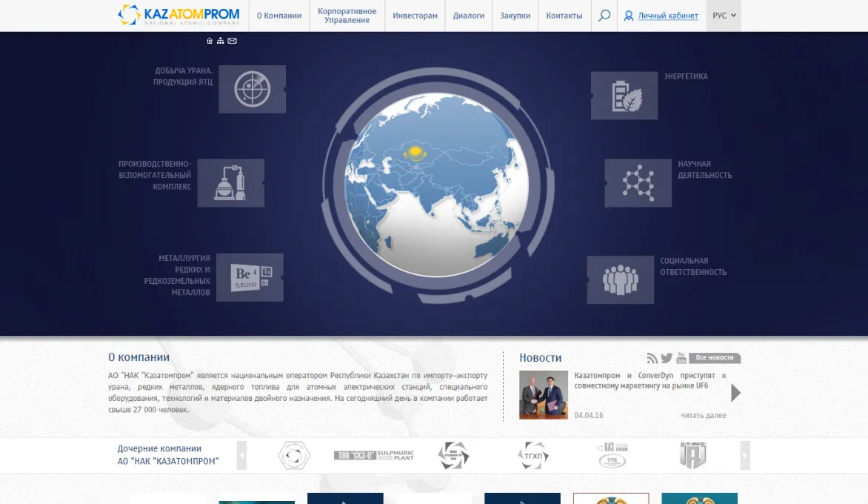This screenshot has height=504, width=868.
Task: Click the user profile icon beside Личный кабинет
Action: point(628,16)
